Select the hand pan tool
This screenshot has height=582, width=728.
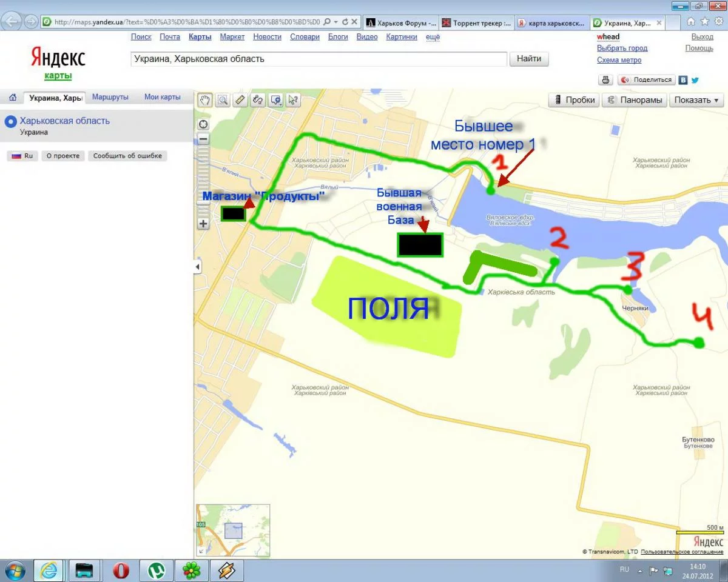pos(205,100)
